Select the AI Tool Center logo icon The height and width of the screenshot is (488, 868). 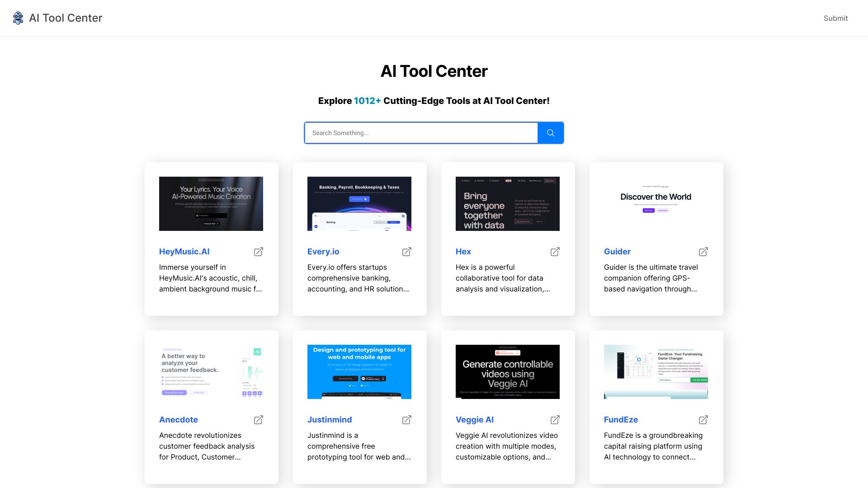(18, 18)
